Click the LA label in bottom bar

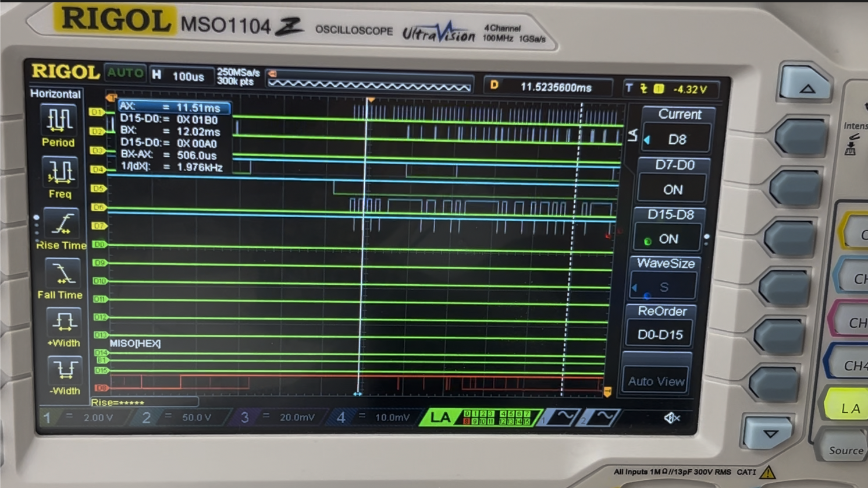tap(440, 416)
